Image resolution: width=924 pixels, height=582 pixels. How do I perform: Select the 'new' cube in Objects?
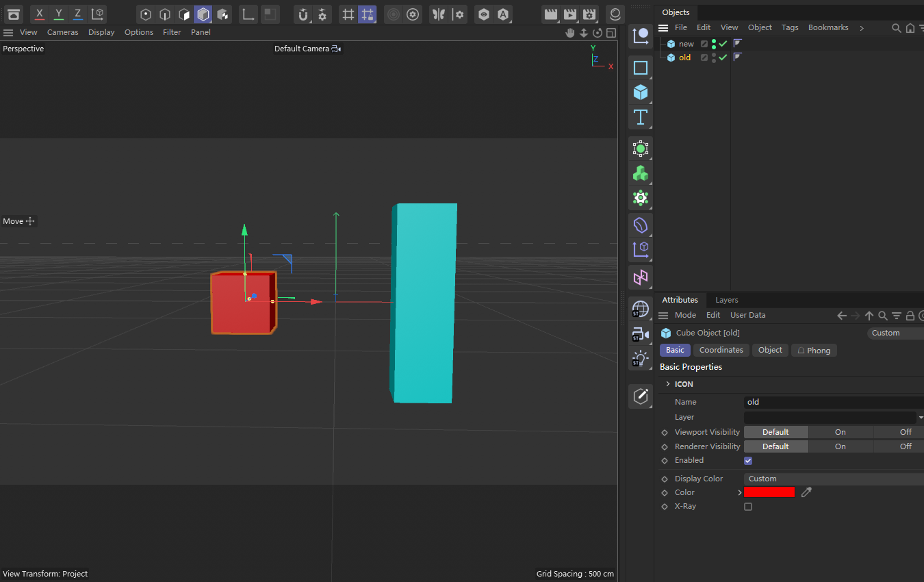[686, 44]
